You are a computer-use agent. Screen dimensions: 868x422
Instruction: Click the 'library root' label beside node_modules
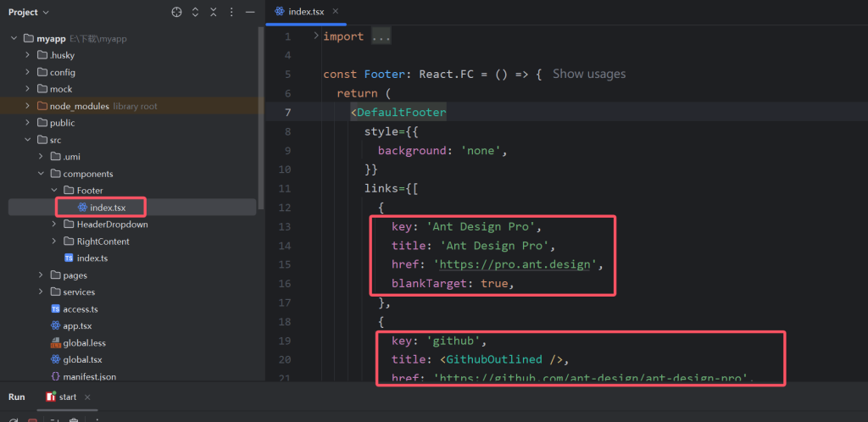[133, 106]
